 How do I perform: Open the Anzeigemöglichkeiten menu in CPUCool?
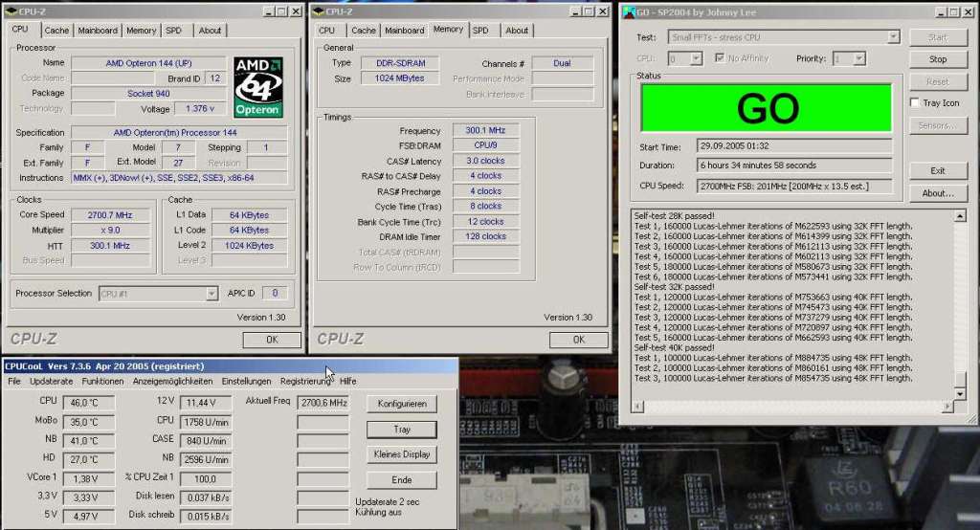(x=172, y=382)
